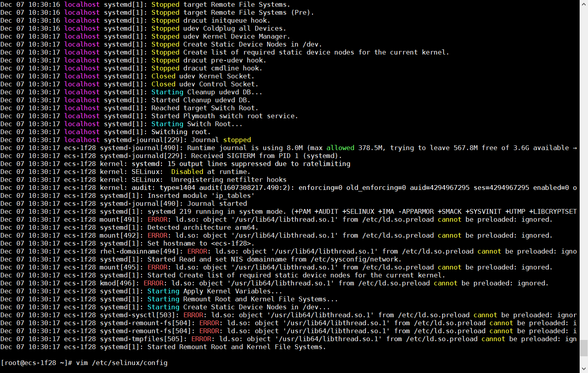Click the scrollbar down arrow in the terminal
Screen dimensions: 588x373
click(584, 369)
